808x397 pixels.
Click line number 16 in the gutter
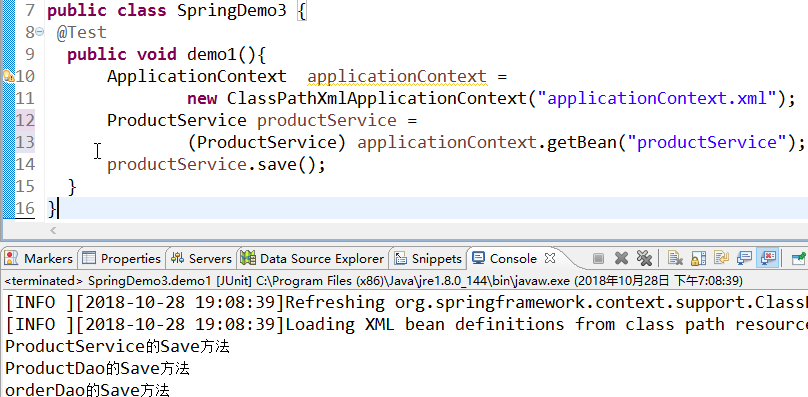click(25, 208)
